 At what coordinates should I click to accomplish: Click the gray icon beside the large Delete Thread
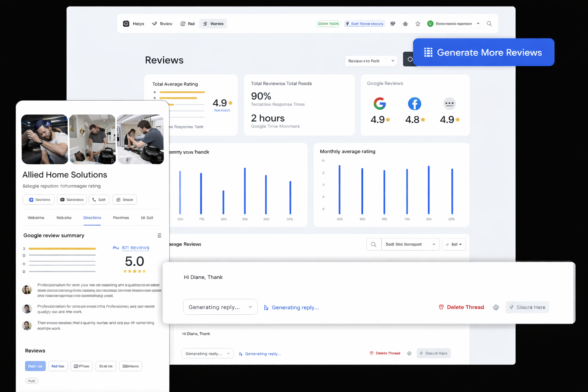496,307
